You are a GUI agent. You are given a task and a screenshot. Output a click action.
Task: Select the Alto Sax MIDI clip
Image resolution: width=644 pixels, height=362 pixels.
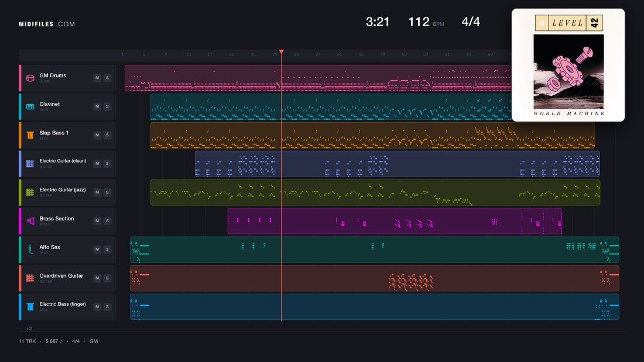pos(375,250)
